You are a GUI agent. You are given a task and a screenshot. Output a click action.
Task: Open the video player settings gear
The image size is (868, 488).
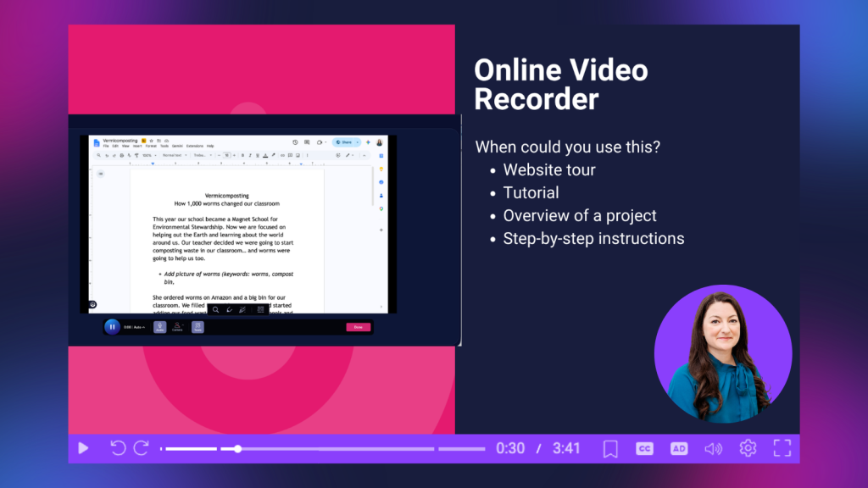pos(748,448)
